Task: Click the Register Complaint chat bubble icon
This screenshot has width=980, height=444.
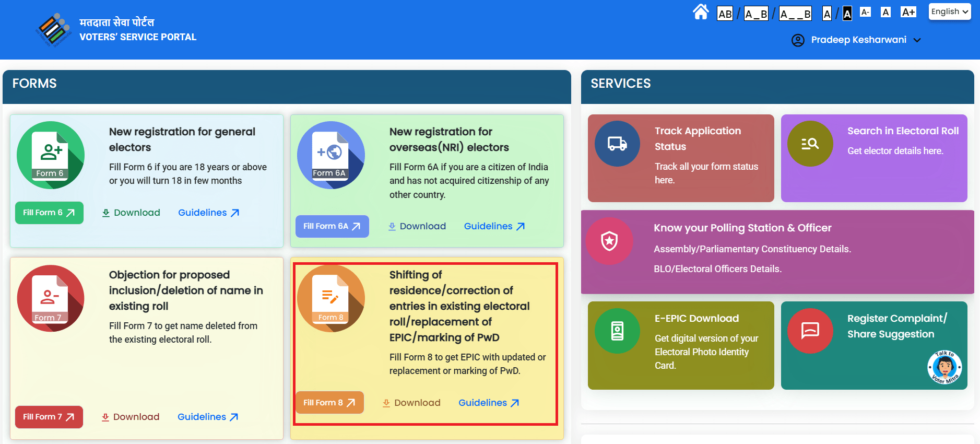Action: [810, 331]
